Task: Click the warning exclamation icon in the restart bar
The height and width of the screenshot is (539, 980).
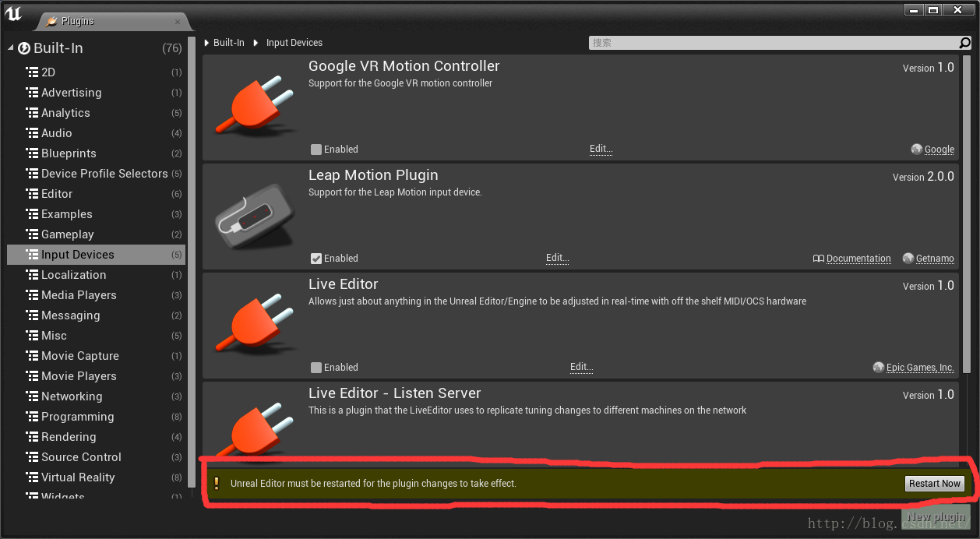Action: [217, 483]
